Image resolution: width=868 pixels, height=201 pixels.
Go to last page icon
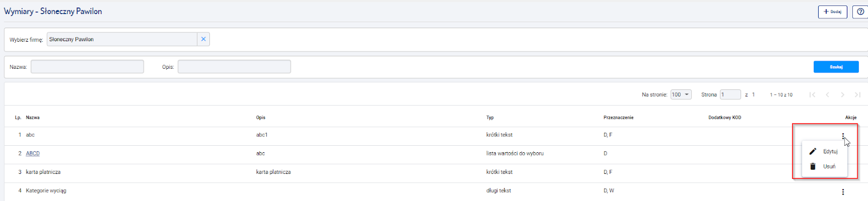coord(858,95)
